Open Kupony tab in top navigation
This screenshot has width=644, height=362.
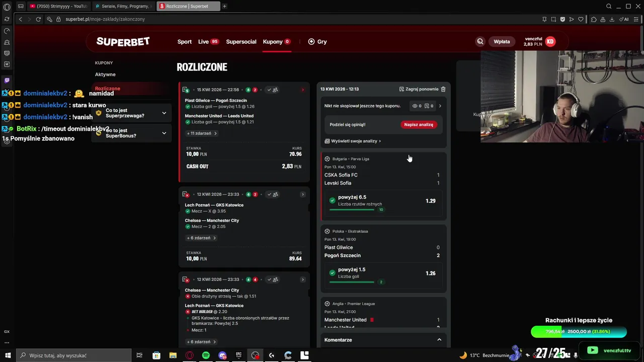277,42
